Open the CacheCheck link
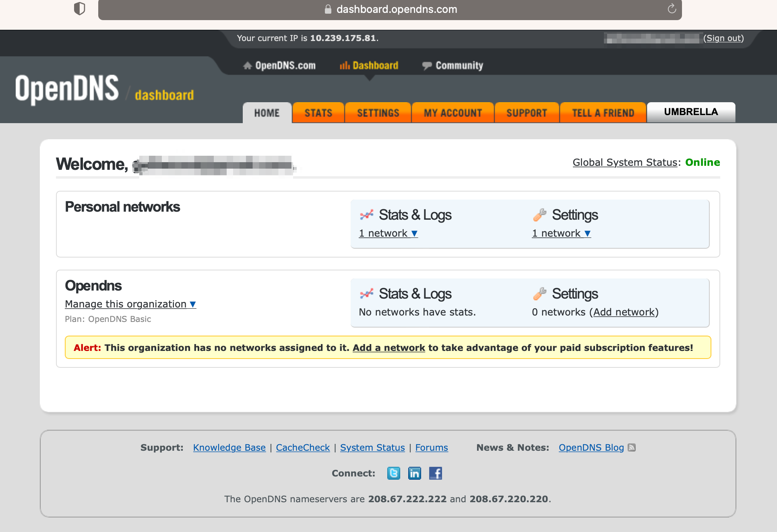 pyautogui.click(x=303, y=447)
